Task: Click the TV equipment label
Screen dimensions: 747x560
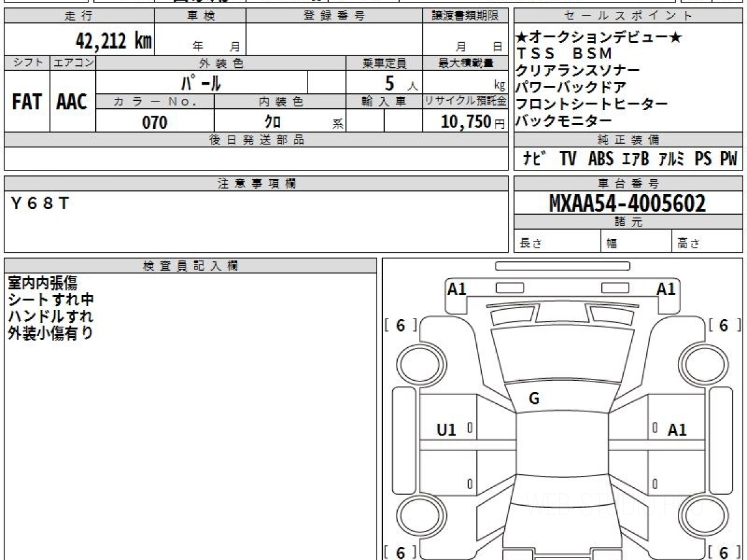Action: coord(567,159)
